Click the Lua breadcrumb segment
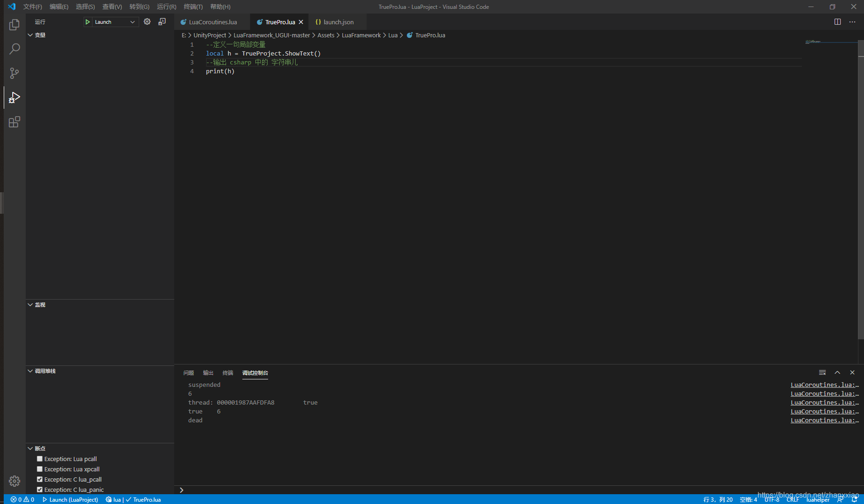Viewport: 864px width, 504px height. [393, 35]
